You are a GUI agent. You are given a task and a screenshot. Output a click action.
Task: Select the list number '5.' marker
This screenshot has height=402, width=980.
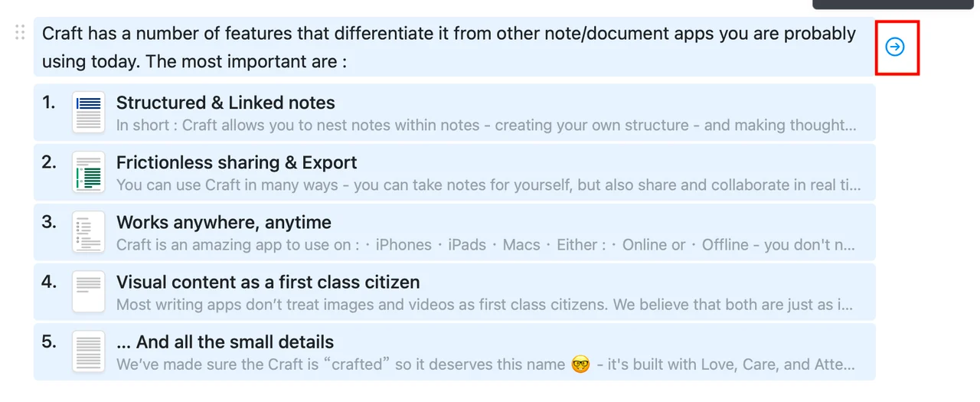(49, 342)
